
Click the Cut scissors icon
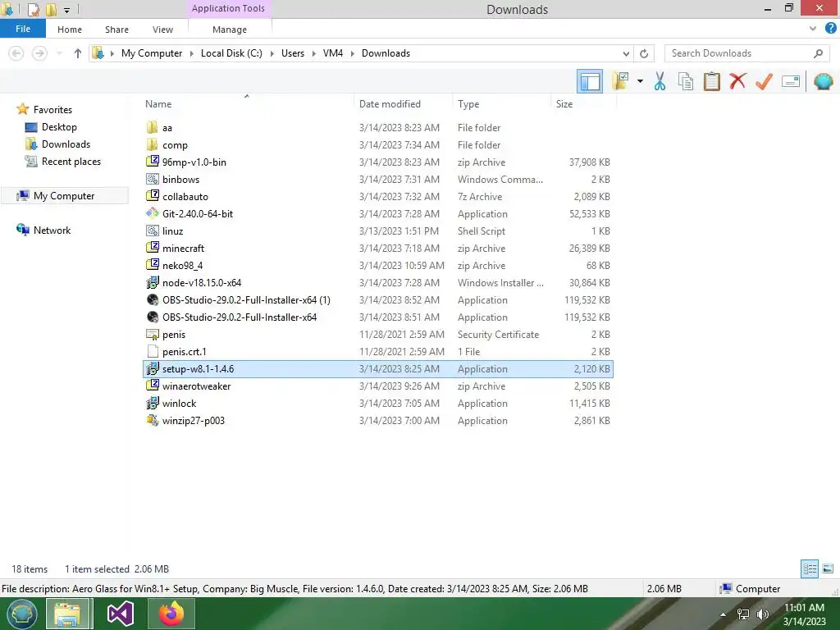coord(660,81)
